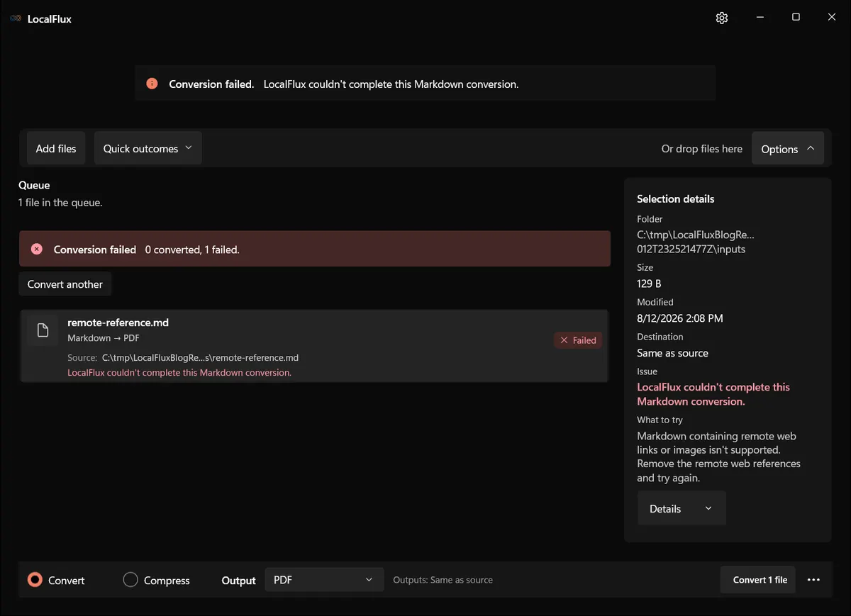The height and width of the screenshot is (616, 851).
Task: Collapse the Options panel
Action: pyautogui.click(x=788, y=149)
